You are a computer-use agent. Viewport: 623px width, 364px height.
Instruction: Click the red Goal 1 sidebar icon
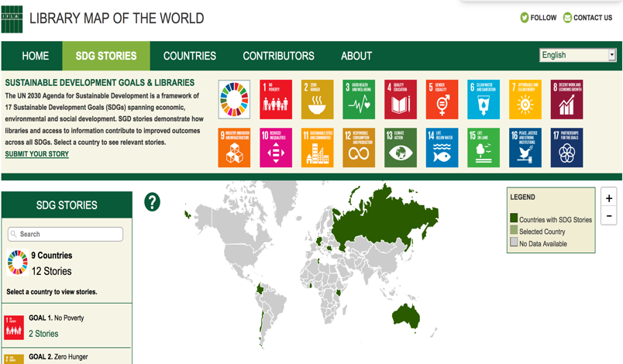[14, 328]
